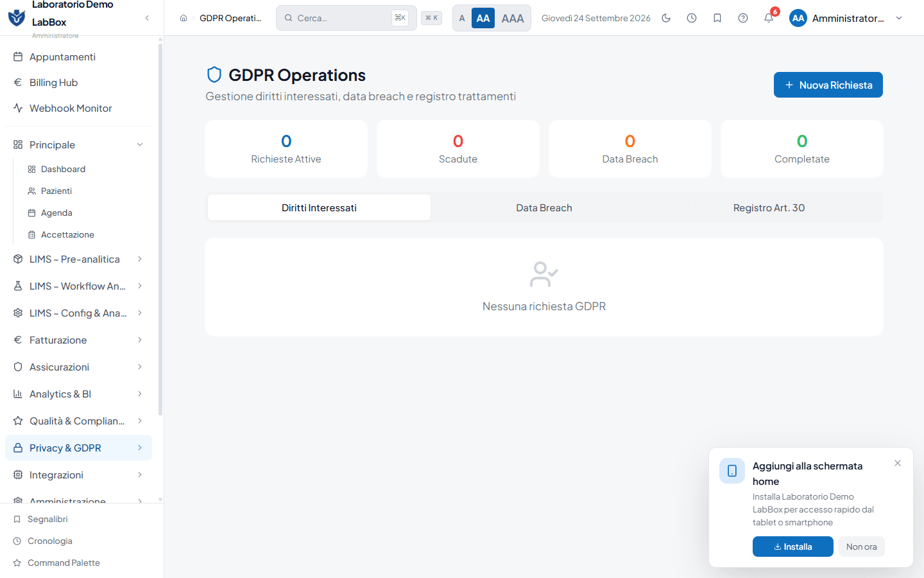Viewport: 924px width, 578px height.
Task: Open the Amministratore user dropdown
Action: pyautogui.click(x=846, y=18)
